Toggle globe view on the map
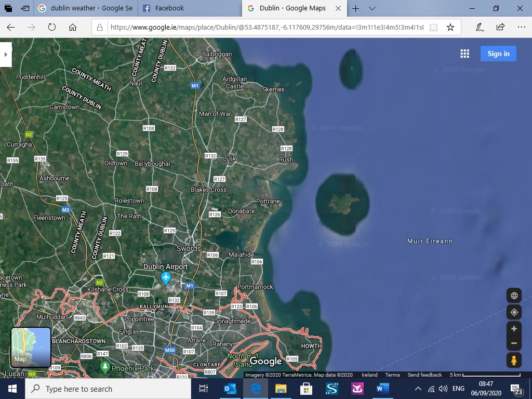 tap(514, 296)
